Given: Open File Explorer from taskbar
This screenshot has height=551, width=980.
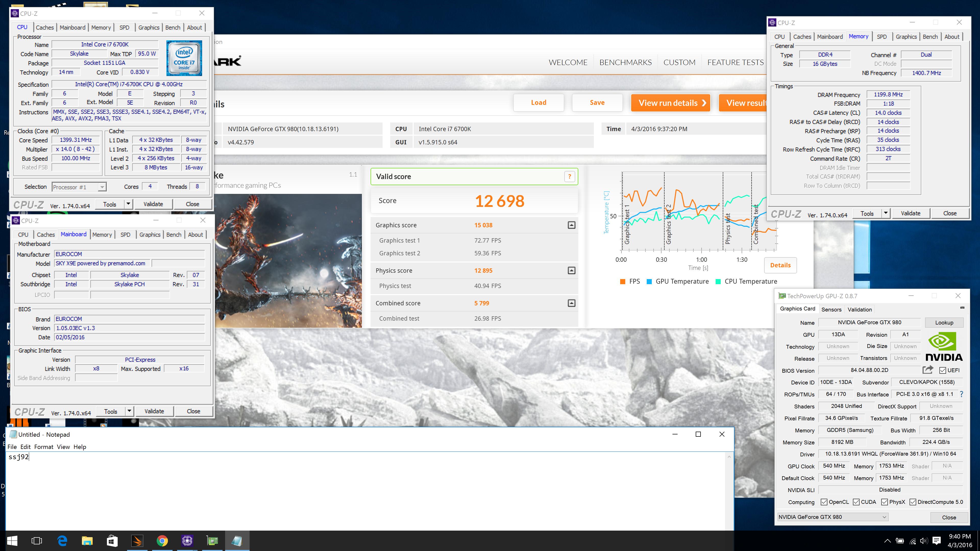Looking at the screenshot, I should click(87, 541).
